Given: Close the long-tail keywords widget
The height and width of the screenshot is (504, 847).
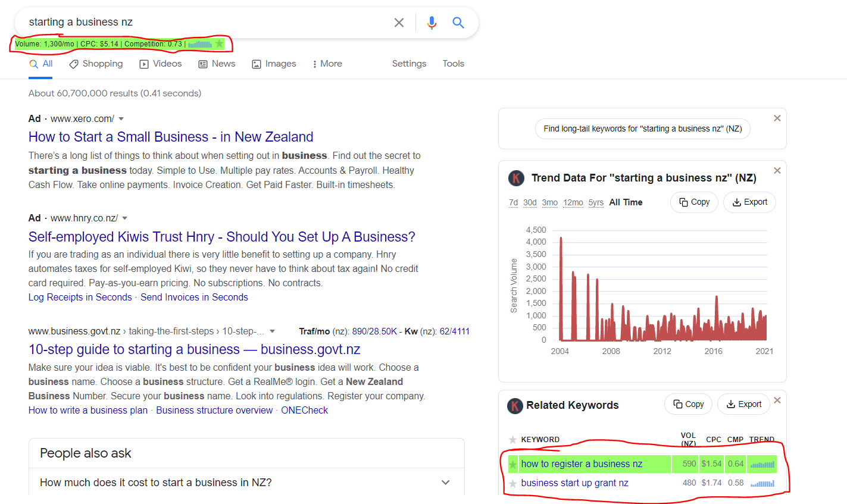Looking at the screenshot, I should pyautogui.click(x=777, y=118).
